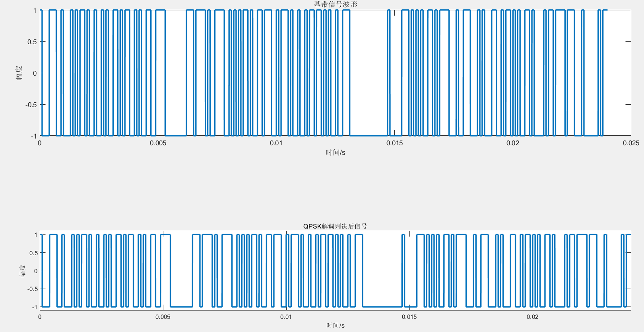The width and height of the screenshot is (644, 332).
Task: Select x-axis tick 0.01 on the top plot
Action: point(276,143)
